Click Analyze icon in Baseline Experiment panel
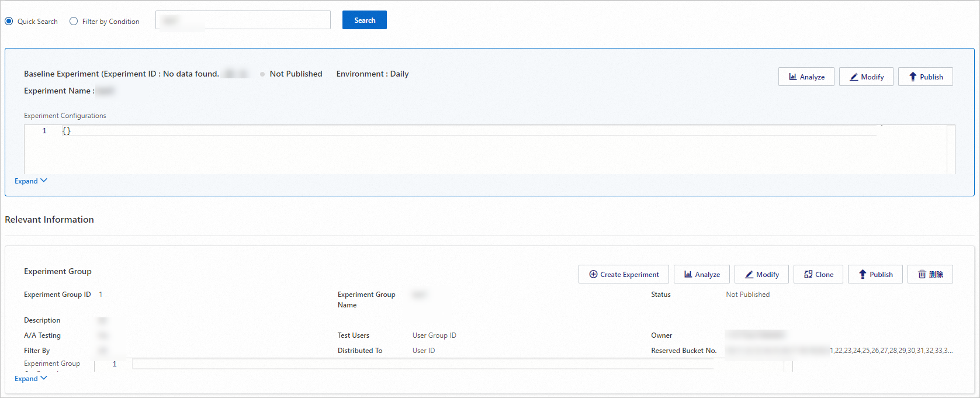Screen dimensions: 980x398 pos(793,77)
